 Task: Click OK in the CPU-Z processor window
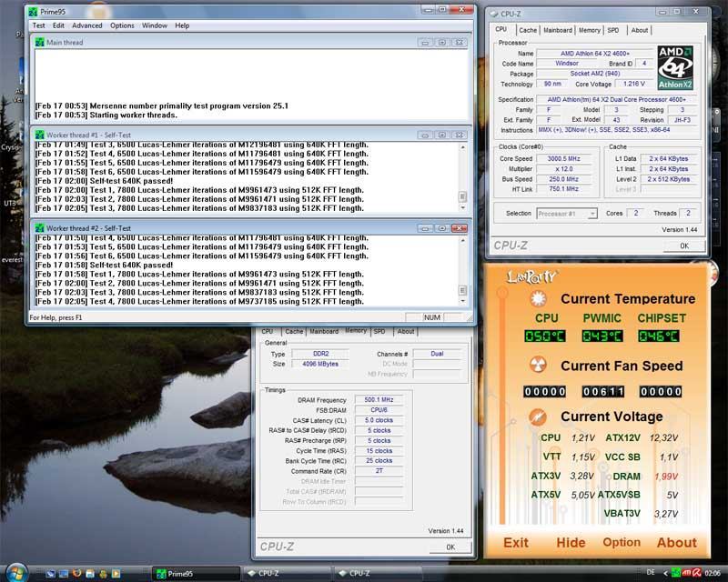pyautogui.click(x=684, y=246)
